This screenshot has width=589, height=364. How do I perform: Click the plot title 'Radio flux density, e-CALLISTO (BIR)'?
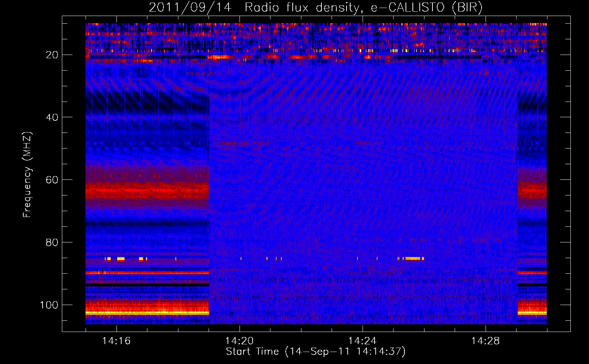pos(364,8)
